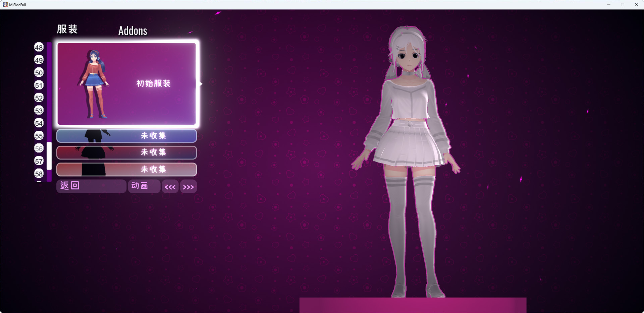The width and height of the screenshot is (644, 313).
Task: Open the 服装 tab
Action: coord(67,29)
